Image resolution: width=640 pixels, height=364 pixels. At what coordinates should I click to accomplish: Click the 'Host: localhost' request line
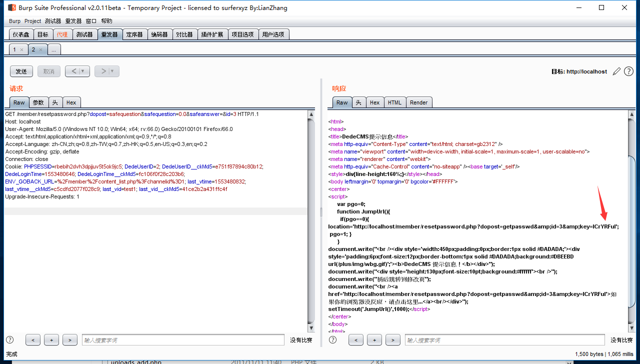point(23,121)
